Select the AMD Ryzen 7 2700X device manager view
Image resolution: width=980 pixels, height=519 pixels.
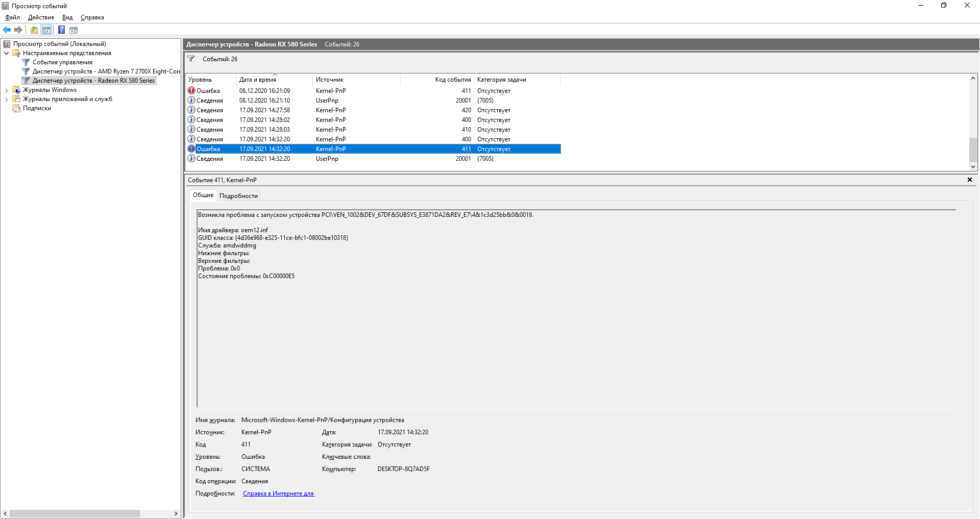pyautogui.click(x=106, y=71)
